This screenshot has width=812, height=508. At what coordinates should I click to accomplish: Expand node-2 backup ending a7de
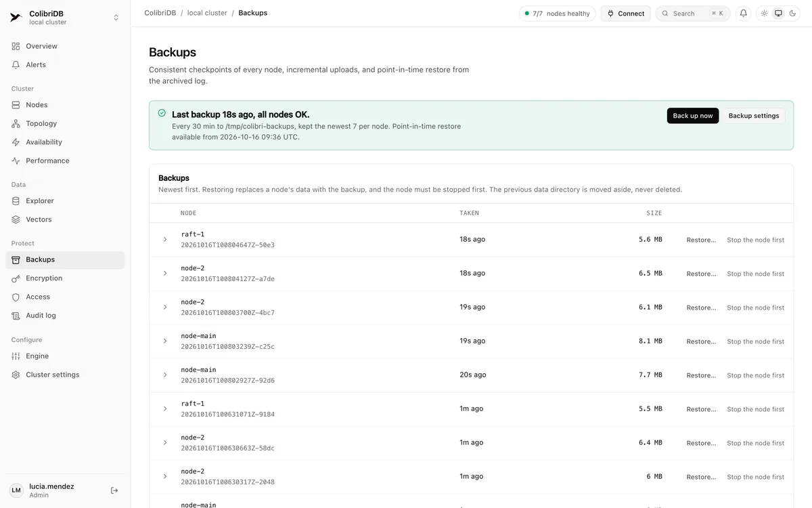165,274
